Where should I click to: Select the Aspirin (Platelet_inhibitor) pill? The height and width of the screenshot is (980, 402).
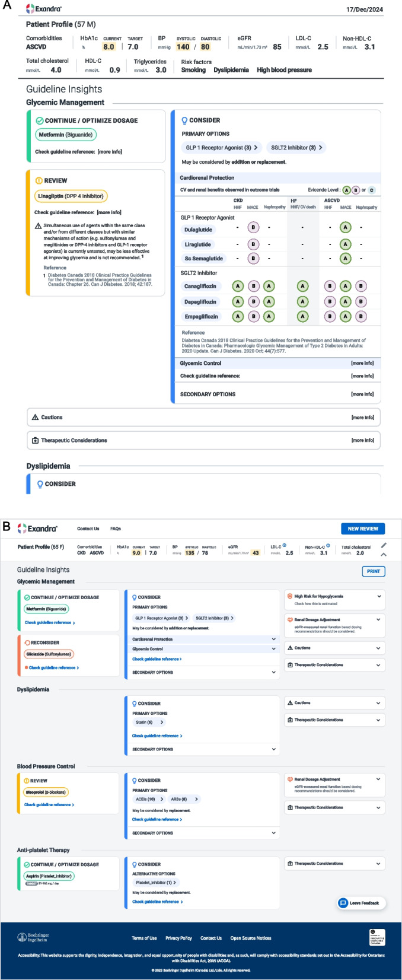[x=49, y=876]
